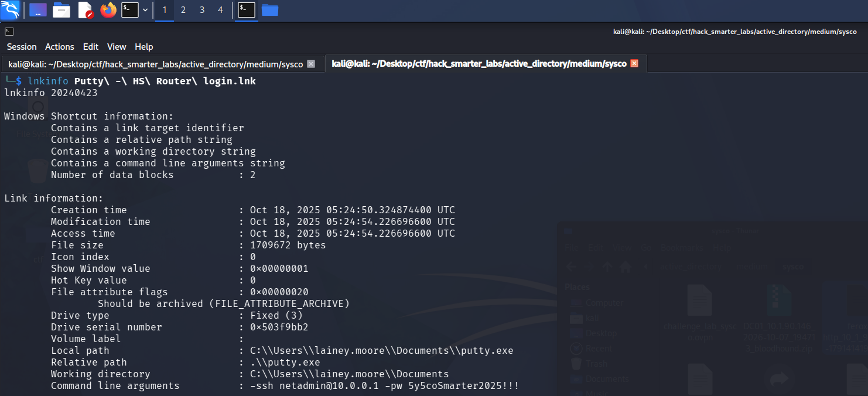The height and width of the screenshot is (396, 868).
Task: Click 'Contains a working directory string' line
Action: click(153, 151)
